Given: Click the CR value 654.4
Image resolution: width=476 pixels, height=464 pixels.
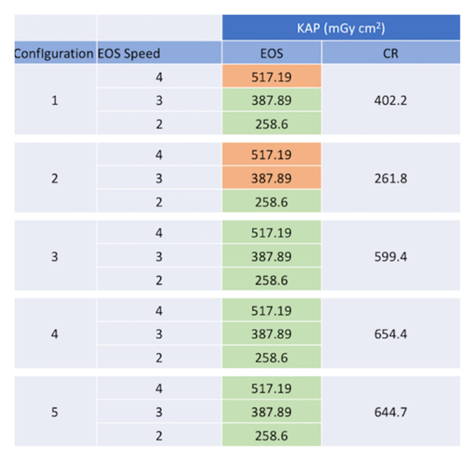Looking at the screenshot, I should click(x=390, y=334).
